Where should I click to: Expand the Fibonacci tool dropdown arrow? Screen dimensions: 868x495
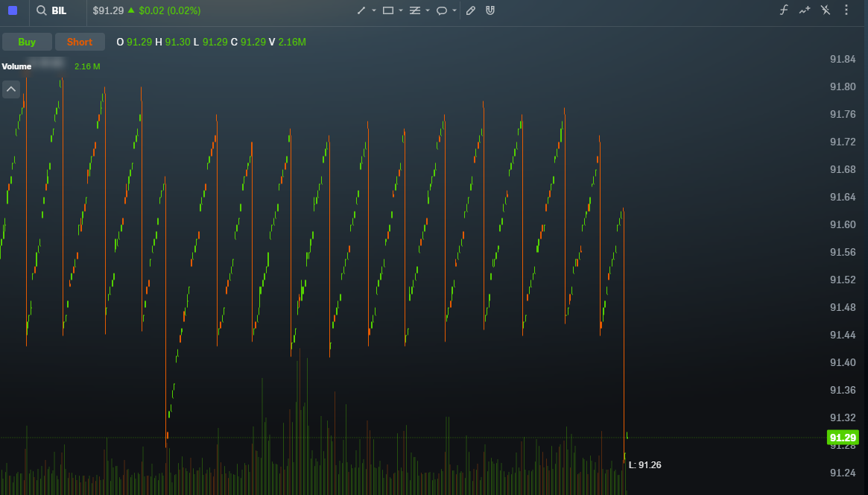click(428, 10)
